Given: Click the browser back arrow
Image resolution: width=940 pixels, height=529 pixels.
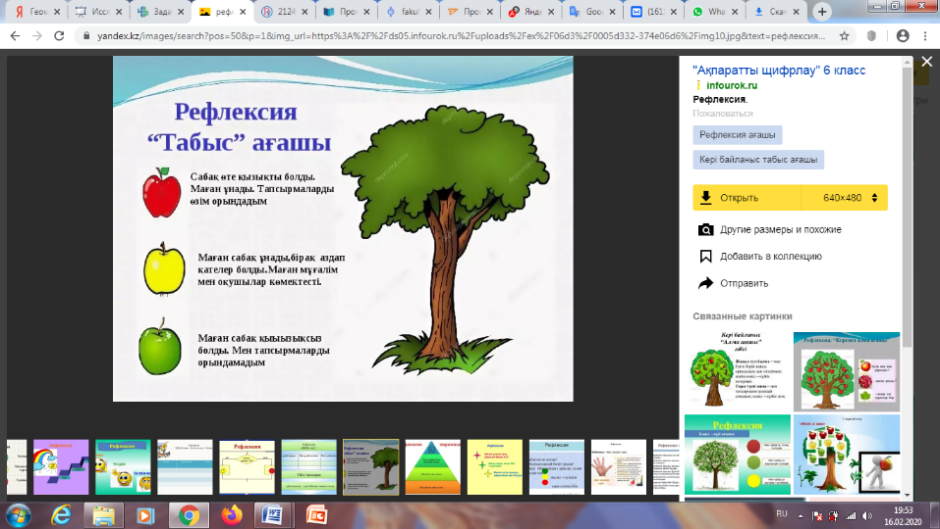Looking at the screenshot, I should point(14,35).
